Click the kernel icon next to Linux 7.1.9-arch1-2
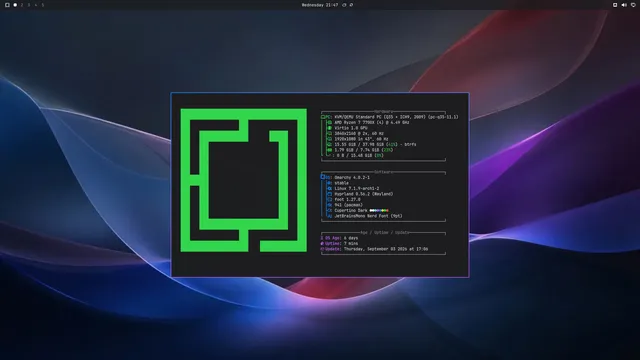This screenshot has height=360, width=640. [x=330, y=189]
